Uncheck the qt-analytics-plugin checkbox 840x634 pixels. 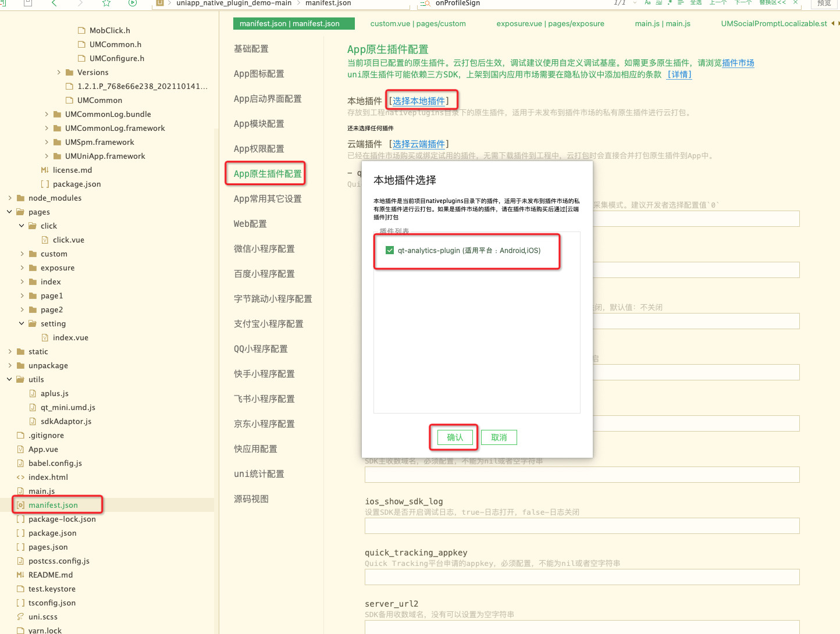[390, 250]
